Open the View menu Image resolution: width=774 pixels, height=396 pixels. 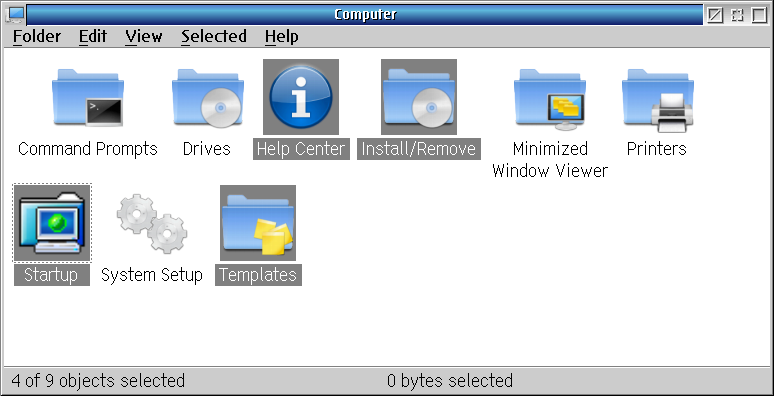(144, 37)
